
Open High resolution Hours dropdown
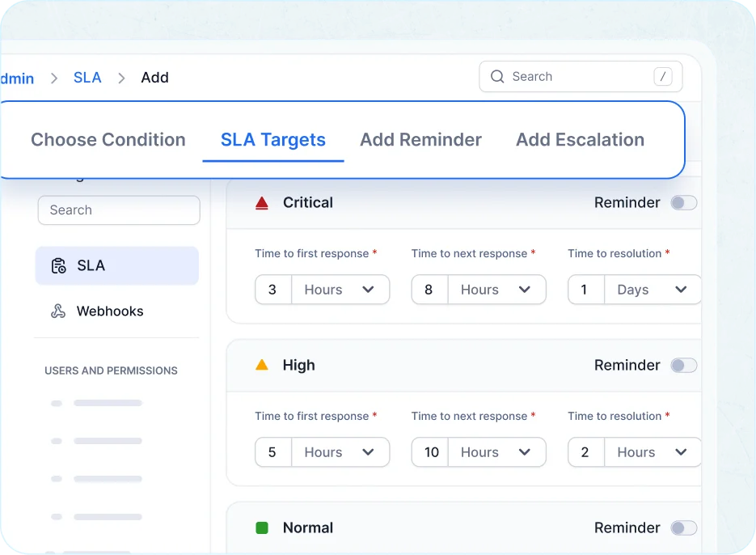(x=653, y=452)
